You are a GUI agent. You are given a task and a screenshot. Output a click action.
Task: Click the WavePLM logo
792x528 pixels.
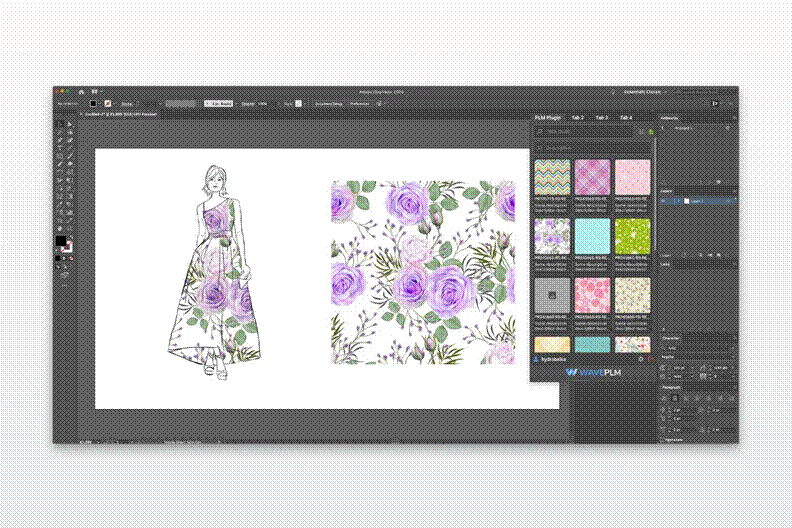pos(593,372)
